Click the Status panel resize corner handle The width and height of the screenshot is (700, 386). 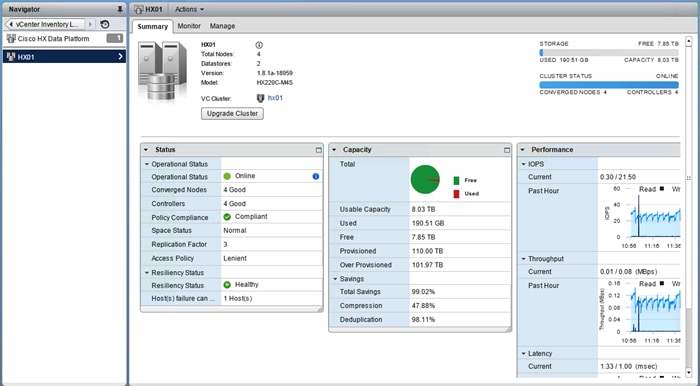(320, 309)
